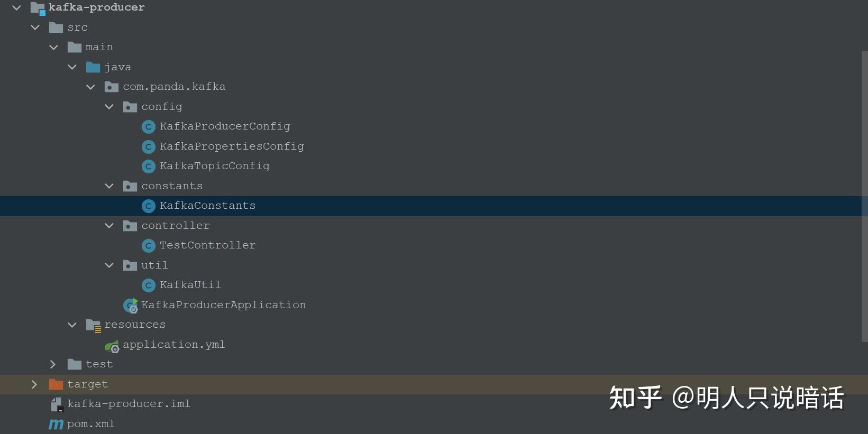Click the Spring Boot icon of KafkaProducerApplication
This screenshot has width=868, height=434.
click(130, 305)
